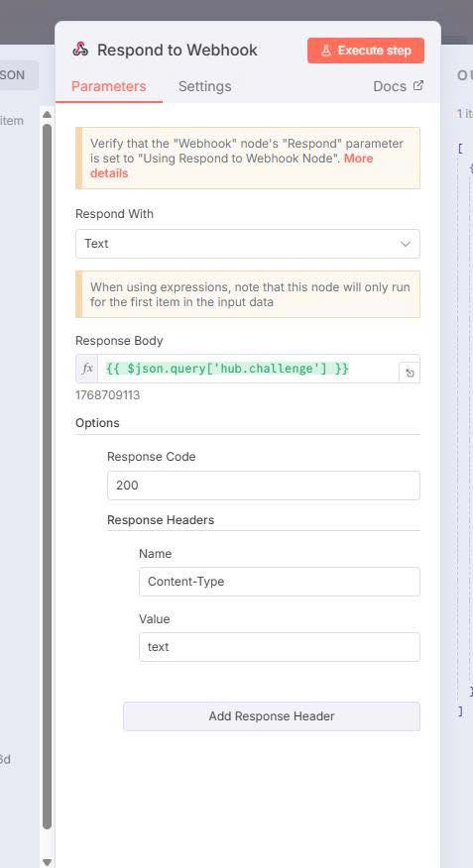
Task: Switch to the Parameters tab
Action: coord(108,86)
